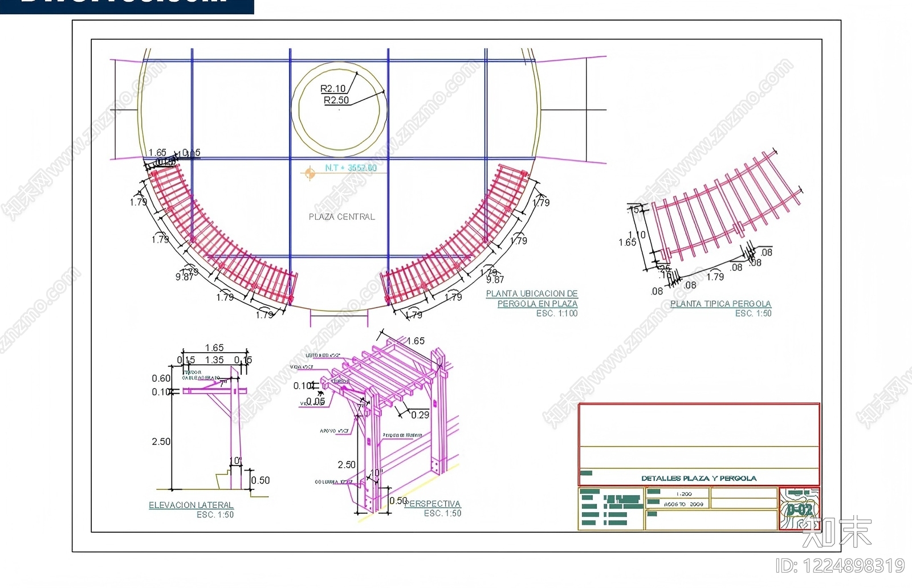
Task: Click ESC. 1:50 under ELEVACION LATERAL
Action: (215, 514)
